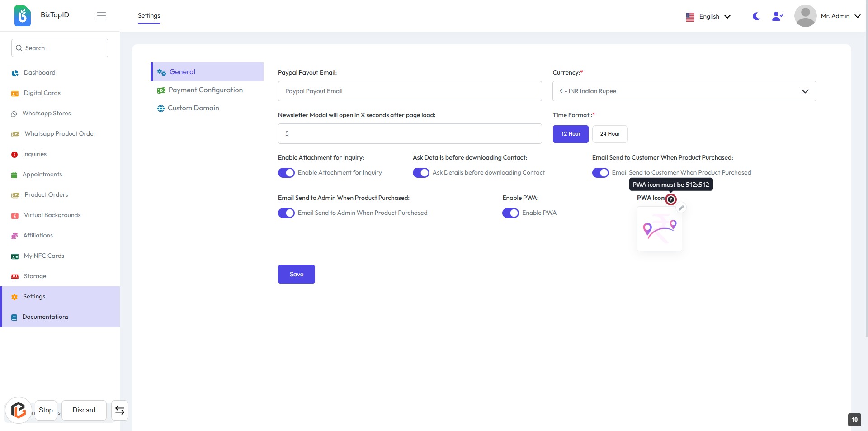Select the 24 Hour time format
The width and height of the screenshot is (868, 431).
tap(609, 134)
